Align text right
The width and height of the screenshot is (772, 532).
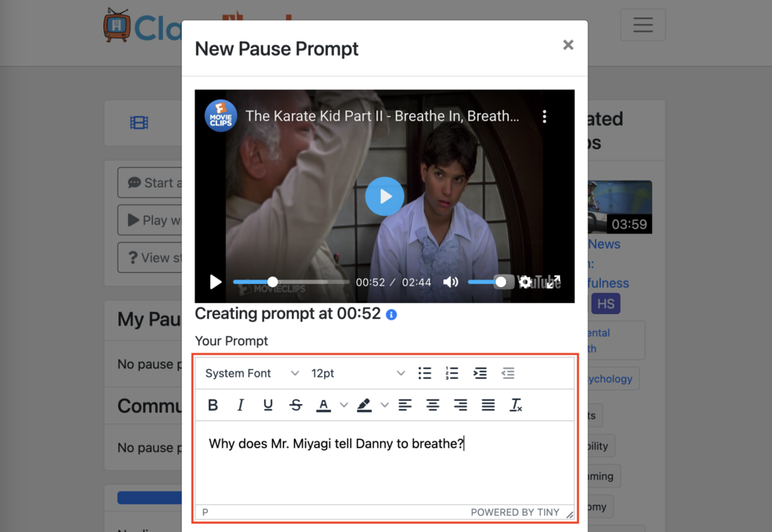[461, 405]
